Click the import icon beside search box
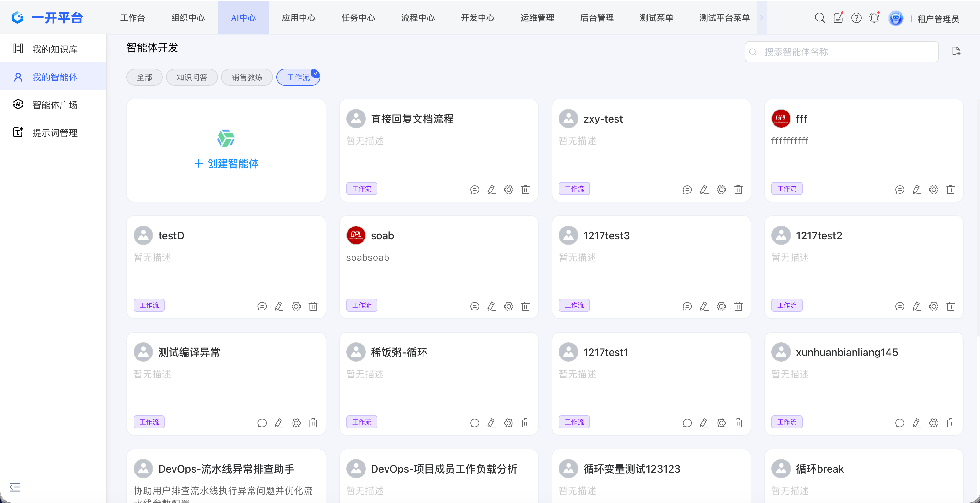The image size is (980, 503). [x=956, y=51]
